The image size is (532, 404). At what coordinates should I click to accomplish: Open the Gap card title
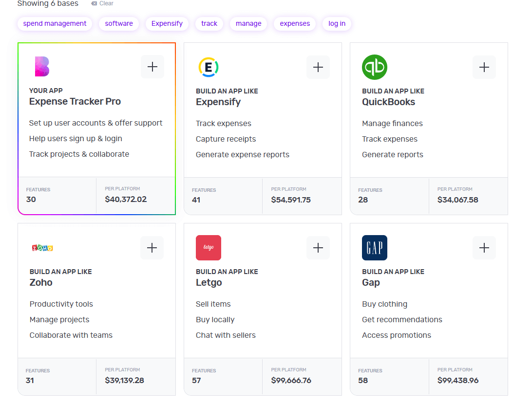371,283
